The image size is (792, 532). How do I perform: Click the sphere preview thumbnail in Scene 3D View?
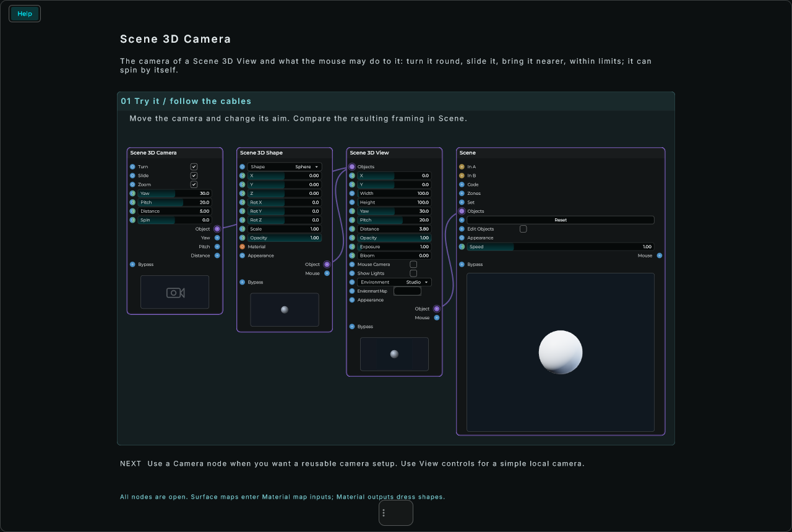(x=394, y=354)
